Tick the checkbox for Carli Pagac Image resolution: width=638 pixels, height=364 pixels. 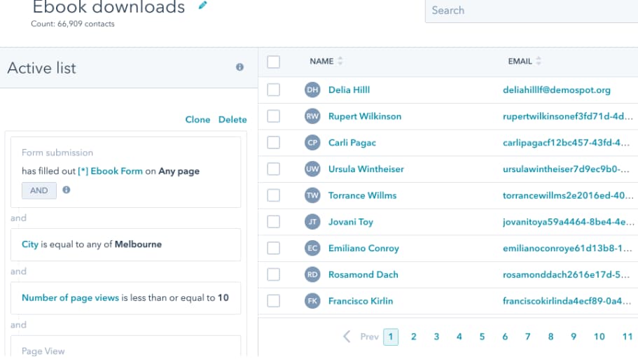274,143
